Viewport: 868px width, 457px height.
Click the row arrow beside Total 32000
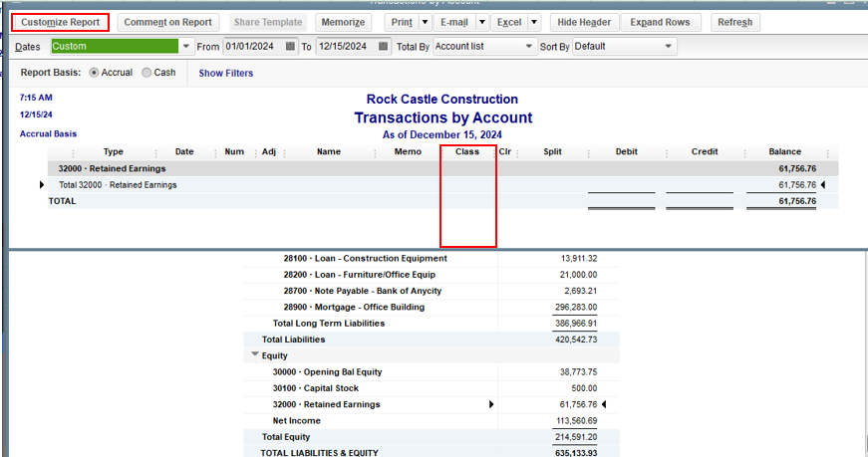(42, 185)
